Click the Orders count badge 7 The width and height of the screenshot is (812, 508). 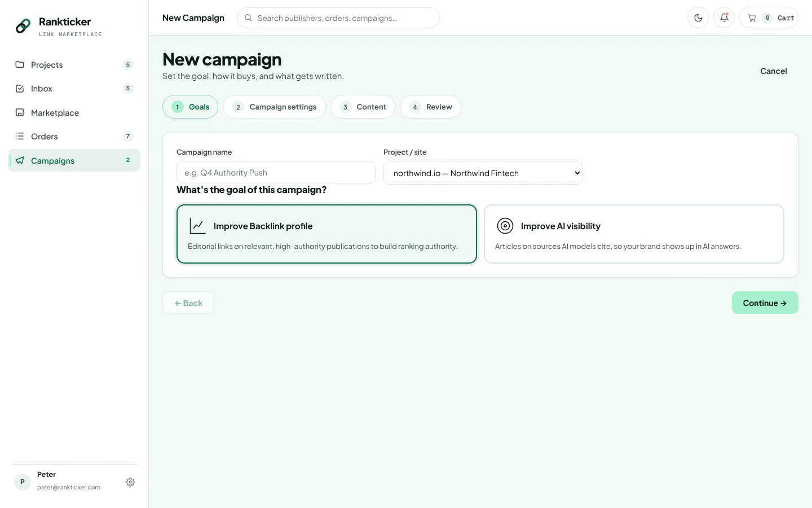pyautogui.click(x=128, y=136)
